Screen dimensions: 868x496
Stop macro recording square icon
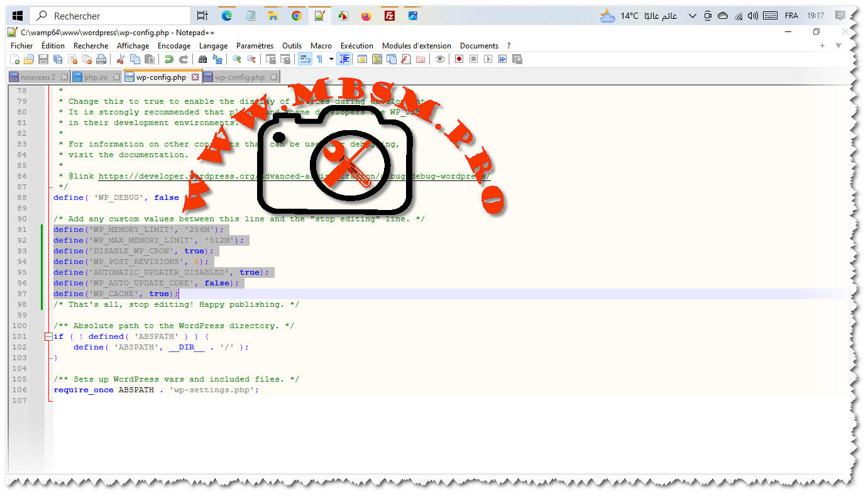[x=473, y=59]
